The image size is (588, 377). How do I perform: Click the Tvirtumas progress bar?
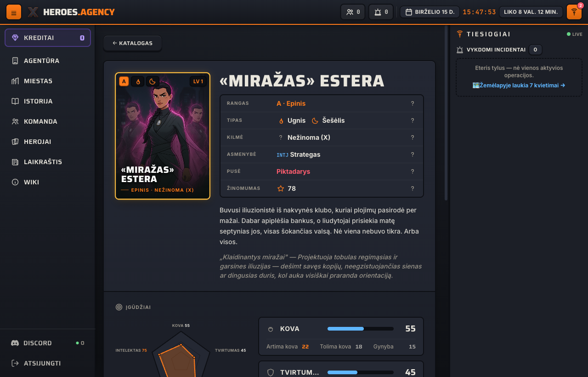pyautogui.click(x=361, y=372)
